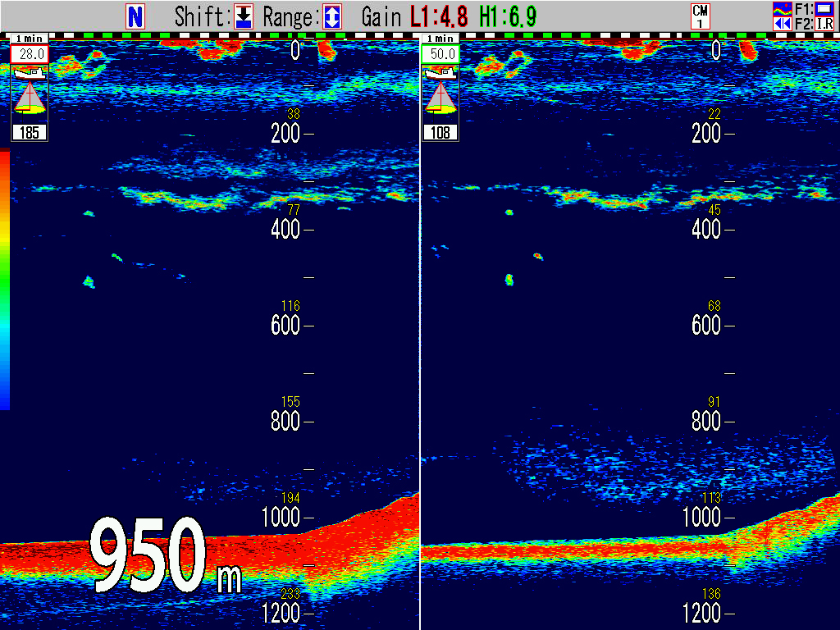This screenshot has width=840, height=630.
Task: Select the 185 beam value on left panel
Action: tap(30, 132)
